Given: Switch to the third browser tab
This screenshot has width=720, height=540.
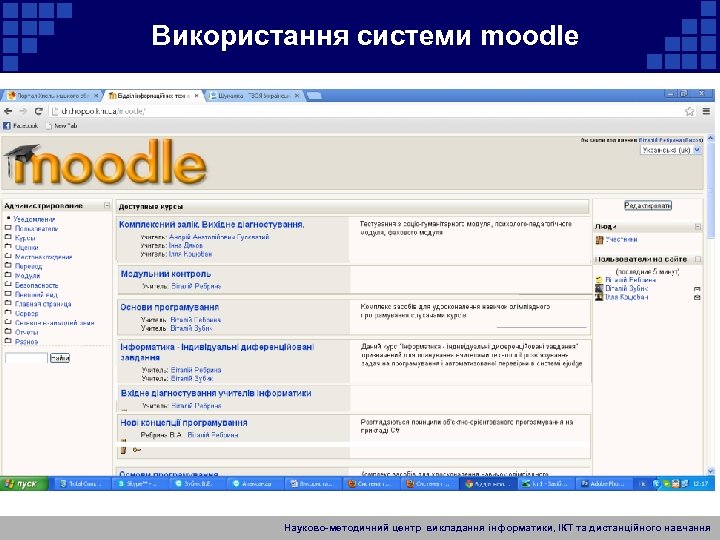Looking at the screenshot, I should point(252,96).
